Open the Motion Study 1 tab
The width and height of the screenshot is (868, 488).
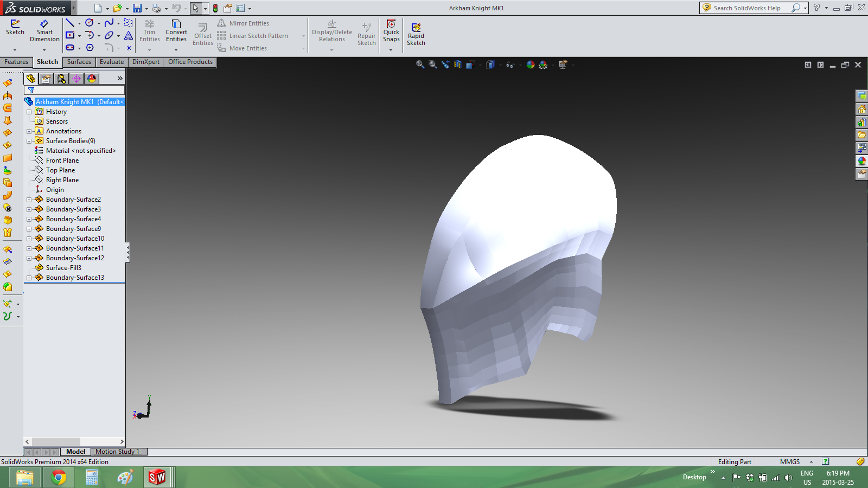pyautogui.click(x=118, y=452)
